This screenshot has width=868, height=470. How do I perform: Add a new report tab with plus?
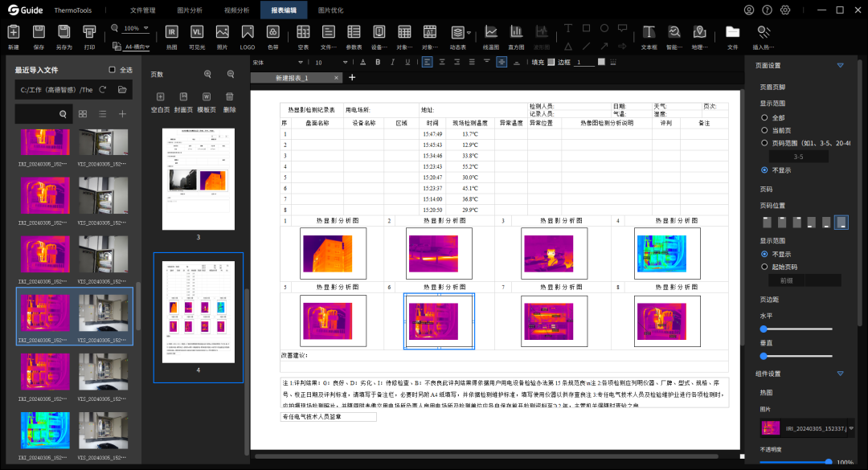[x=352, y=77]
